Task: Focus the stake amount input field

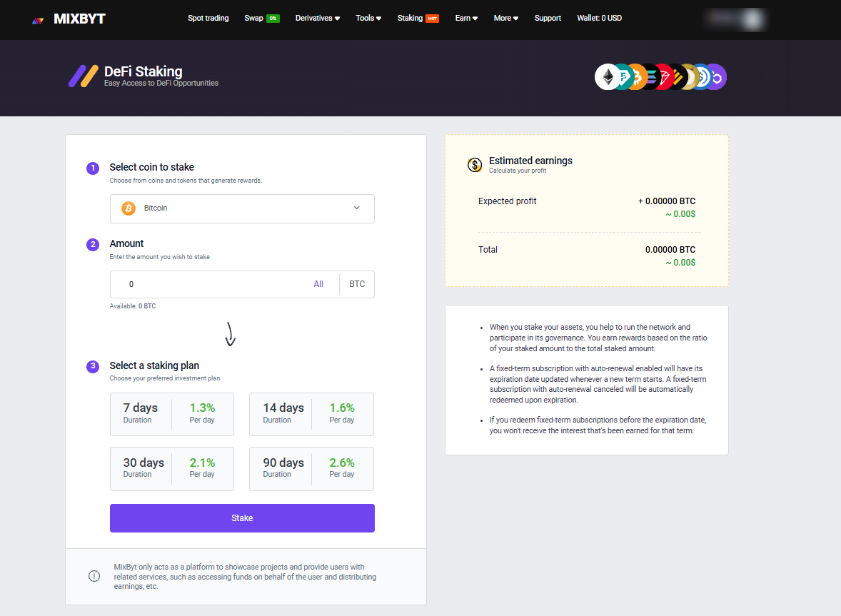Action: (x=214, y=284)
